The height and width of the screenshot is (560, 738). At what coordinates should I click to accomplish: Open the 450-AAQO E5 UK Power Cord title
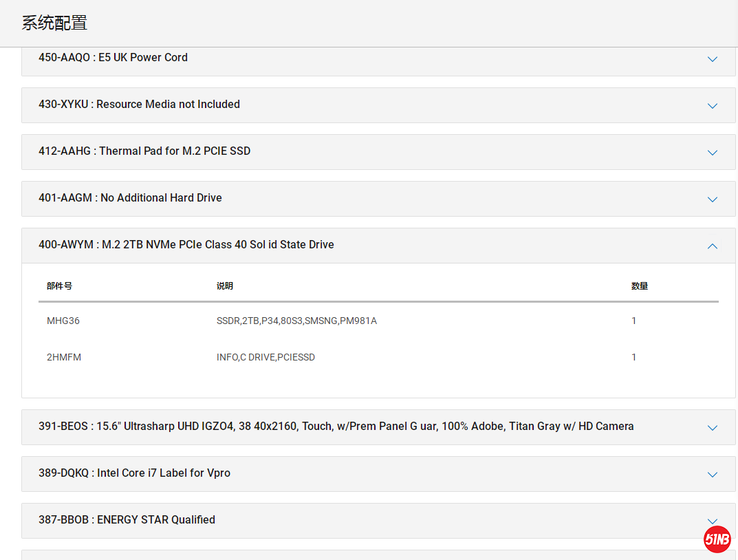[113, 58]
